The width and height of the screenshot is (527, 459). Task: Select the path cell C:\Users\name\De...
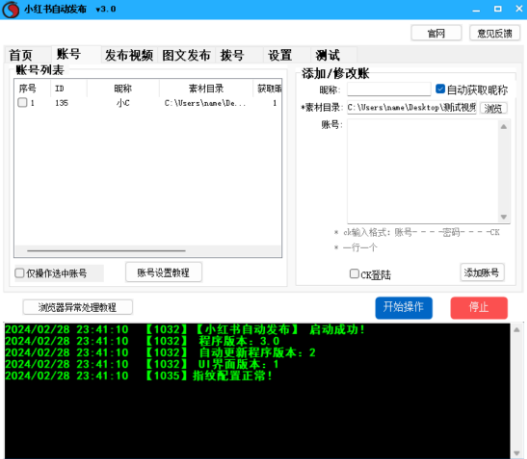tap(205, 103)
